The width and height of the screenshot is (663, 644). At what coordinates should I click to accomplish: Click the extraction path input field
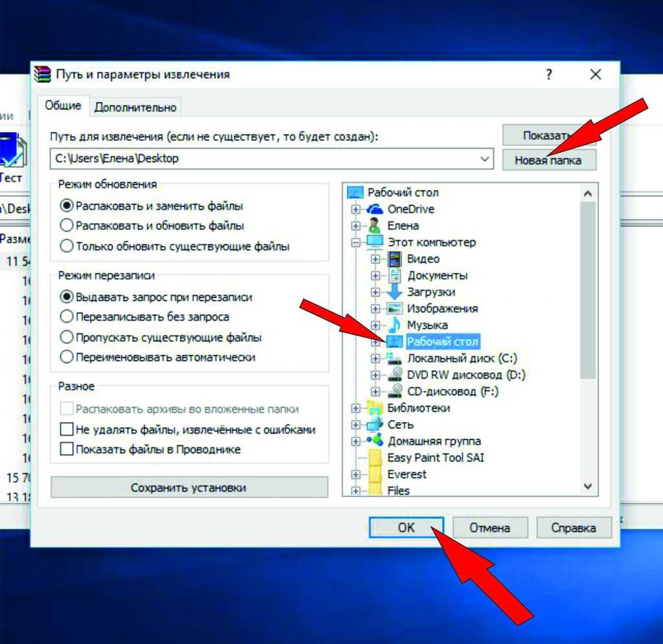tap(271, 159)
